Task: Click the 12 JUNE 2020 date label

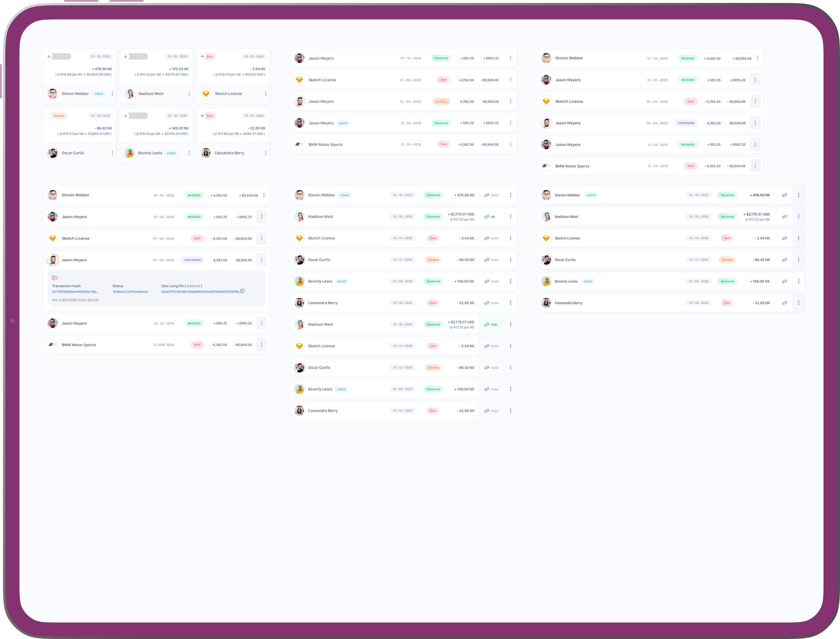Action: 163,345
